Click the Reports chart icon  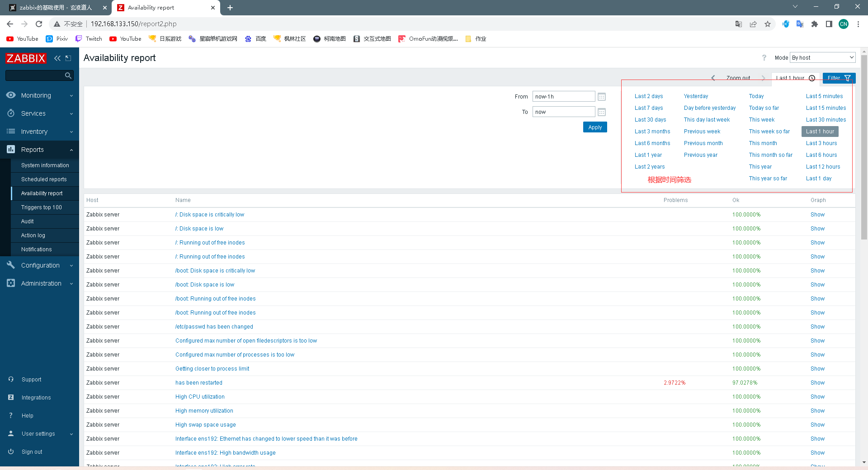(11, 149)
